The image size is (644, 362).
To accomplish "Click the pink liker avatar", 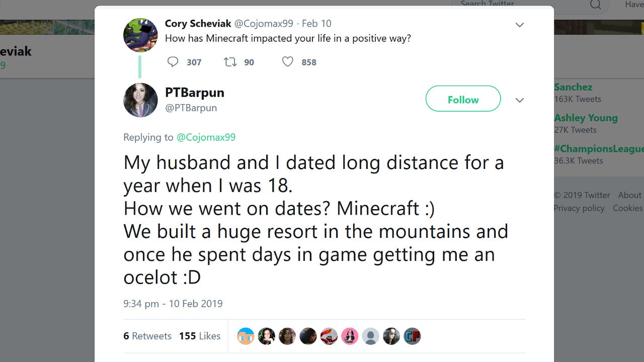I will [x=350, y=336].
